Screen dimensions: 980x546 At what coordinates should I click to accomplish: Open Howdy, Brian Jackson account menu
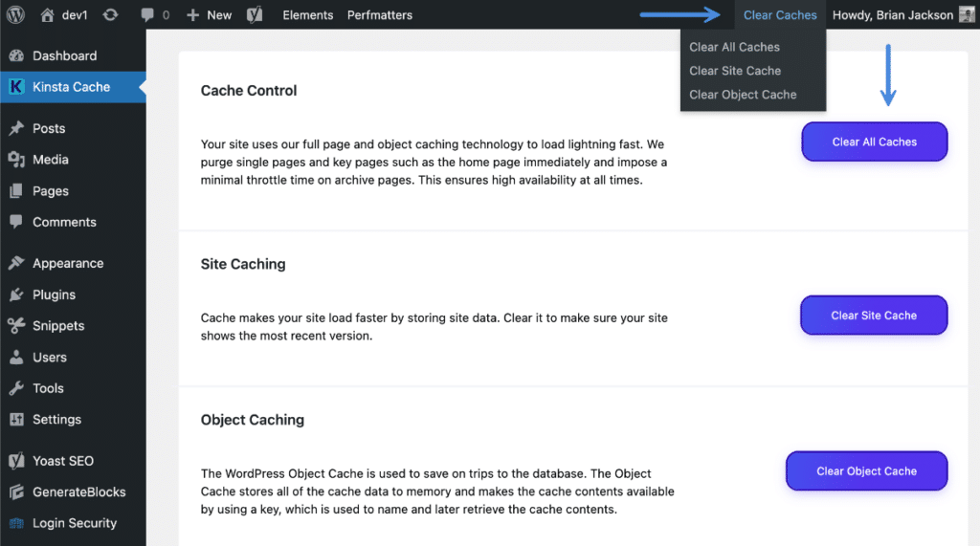coord(893,15)
